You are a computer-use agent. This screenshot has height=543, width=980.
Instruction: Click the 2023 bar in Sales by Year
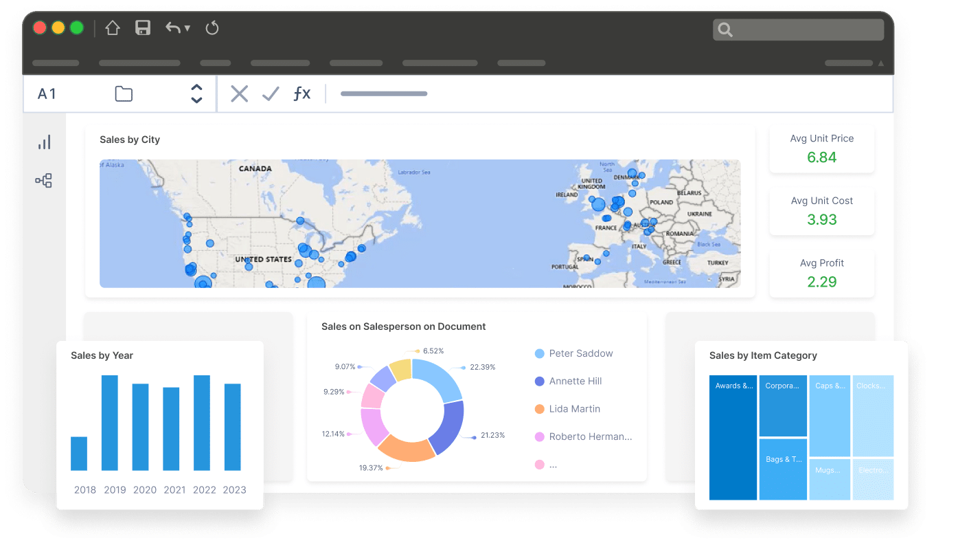click(233, 427)
